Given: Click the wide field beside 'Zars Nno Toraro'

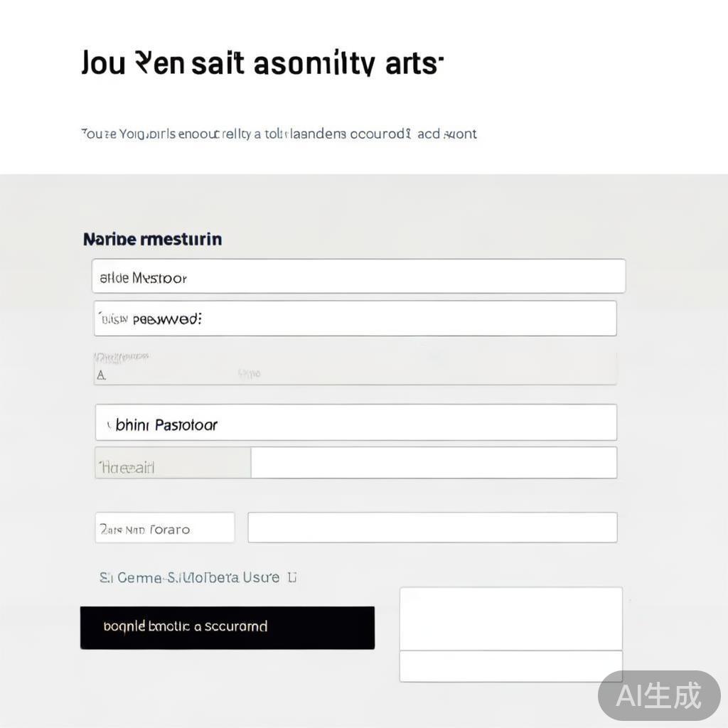Looking at the screenshot, I should pos(432,528).
